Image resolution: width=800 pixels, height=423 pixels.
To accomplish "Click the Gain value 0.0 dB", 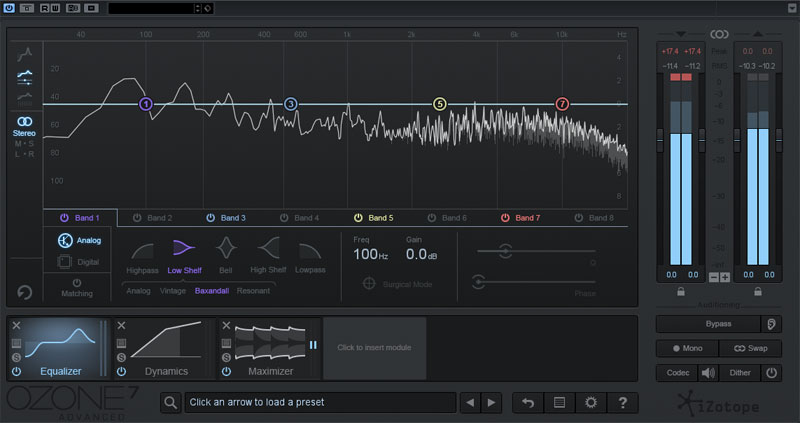I will coord(421,254).
